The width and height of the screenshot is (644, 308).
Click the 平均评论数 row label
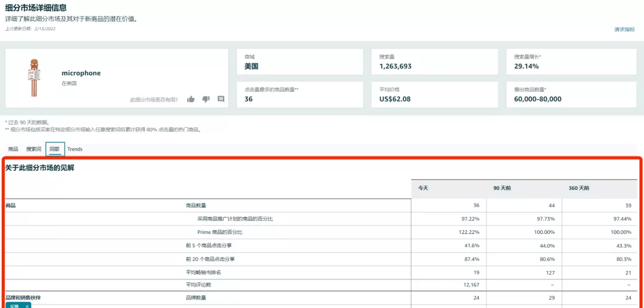pyautogui.click(x=199, y=285)
